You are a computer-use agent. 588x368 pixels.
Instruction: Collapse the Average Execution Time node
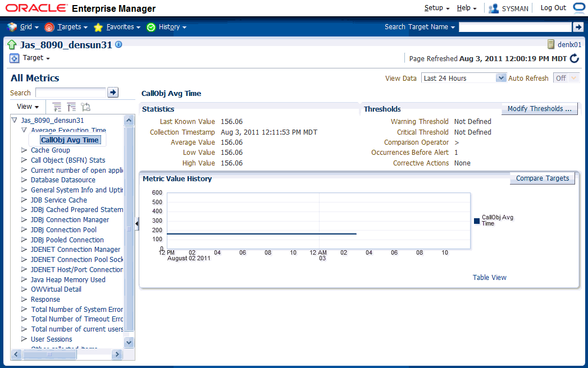[x=24, y=130]
